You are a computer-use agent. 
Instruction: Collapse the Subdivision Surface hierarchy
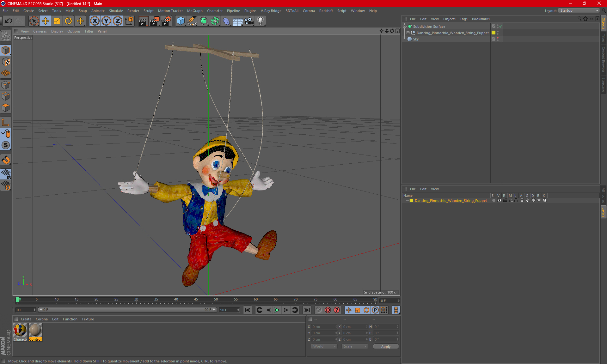tap(404, 27)
